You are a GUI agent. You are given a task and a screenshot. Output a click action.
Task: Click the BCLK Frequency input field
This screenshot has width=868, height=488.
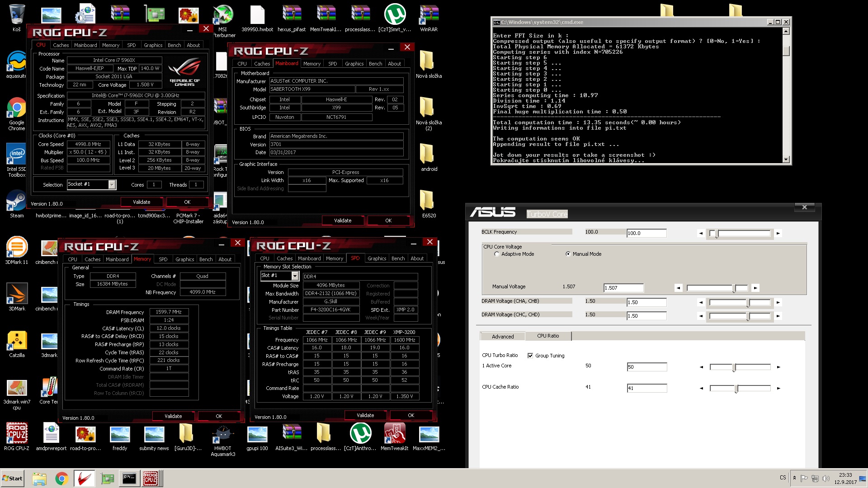(x=646, y=233)
